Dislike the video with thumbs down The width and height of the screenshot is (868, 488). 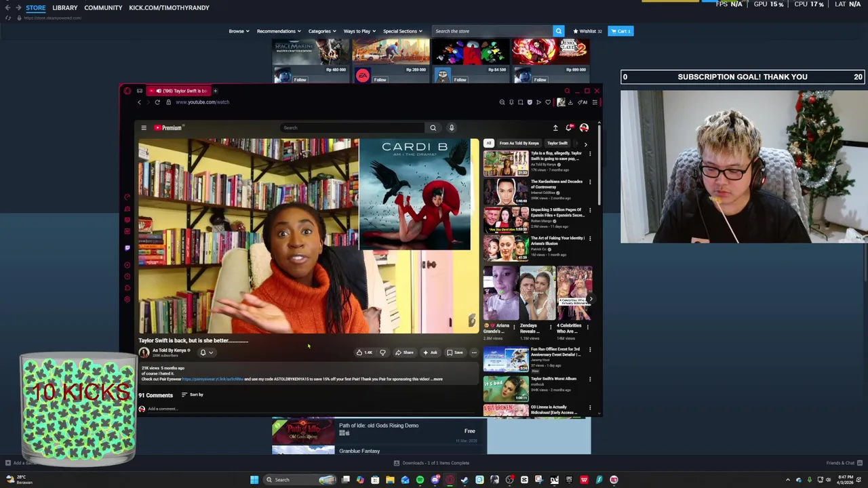point(382,352)
